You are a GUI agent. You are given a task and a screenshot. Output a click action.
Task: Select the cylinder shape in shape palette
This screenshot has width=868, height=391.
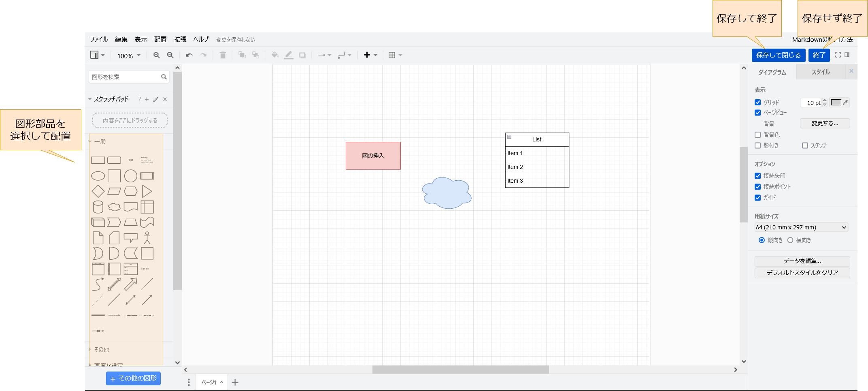tap(98, 207)
